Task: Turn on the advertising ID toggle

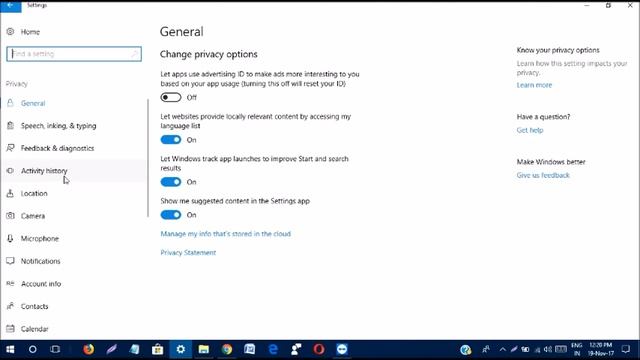Action: [x=171, y=98]
